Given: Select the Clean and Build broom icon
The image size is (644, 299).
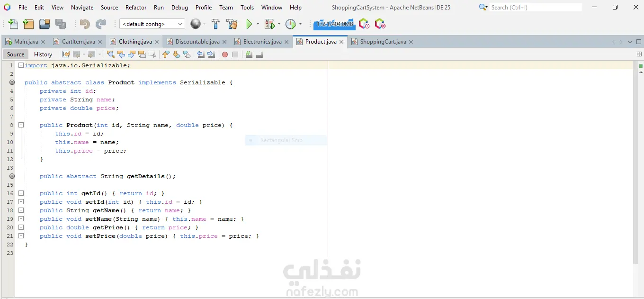Looking at the screenshot, I should pyautogui.click(x=233, y=24).
